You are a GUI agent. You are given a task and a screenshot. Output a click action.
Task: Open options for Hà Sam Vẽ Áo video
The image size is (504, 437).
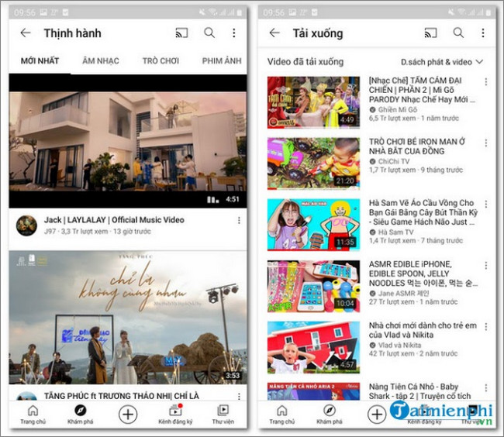point(485,205)
